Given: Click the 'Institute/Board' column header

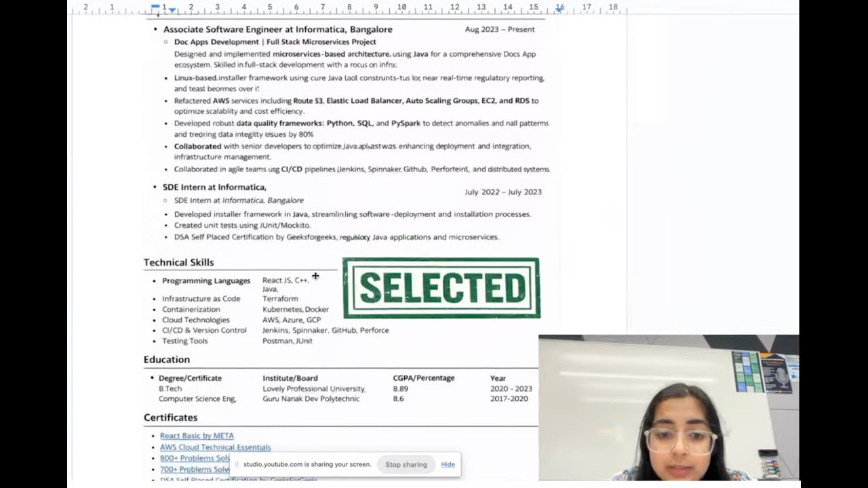Looking at the screenshot, I should (290, 378).
